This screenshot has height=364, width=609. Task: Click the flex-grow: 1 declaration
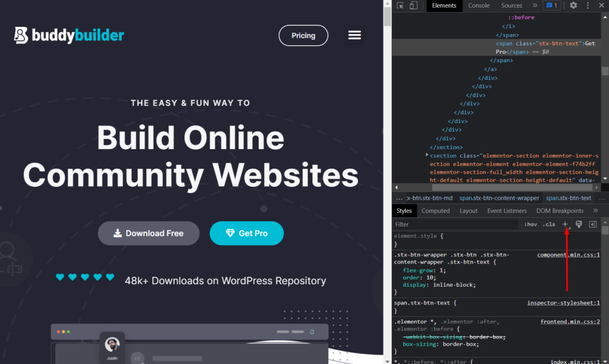point(425,271)
